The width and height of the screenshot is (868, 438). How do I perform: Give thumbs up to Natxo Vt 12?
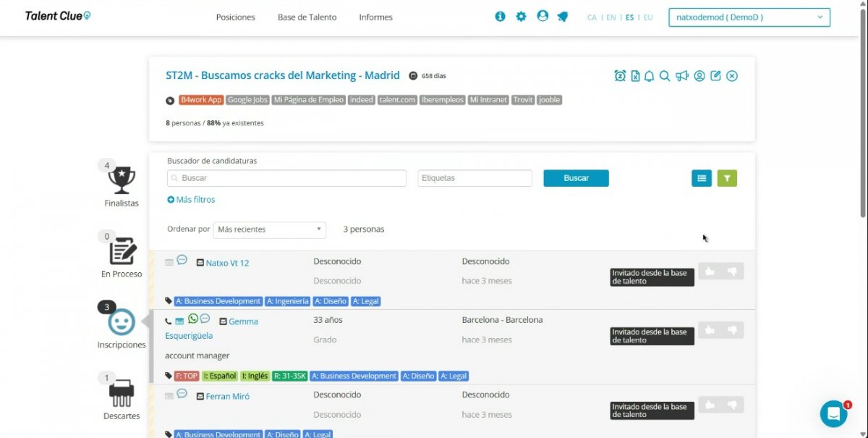710,271
